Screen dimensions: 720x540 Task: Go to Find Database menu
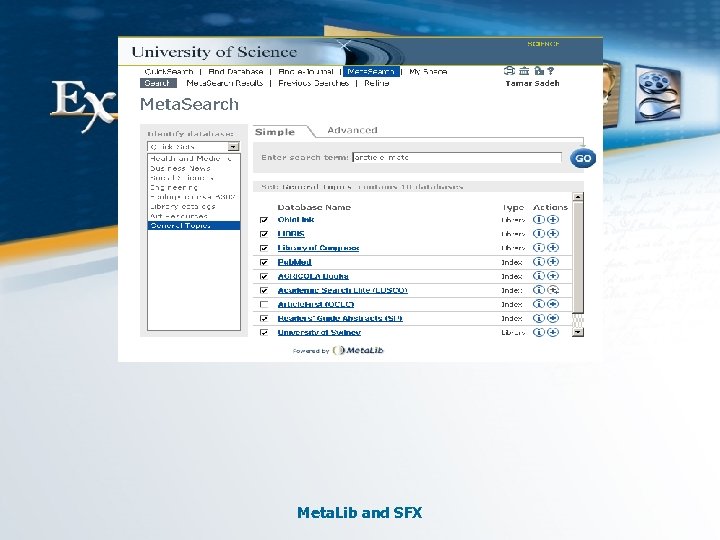point(236,72)
